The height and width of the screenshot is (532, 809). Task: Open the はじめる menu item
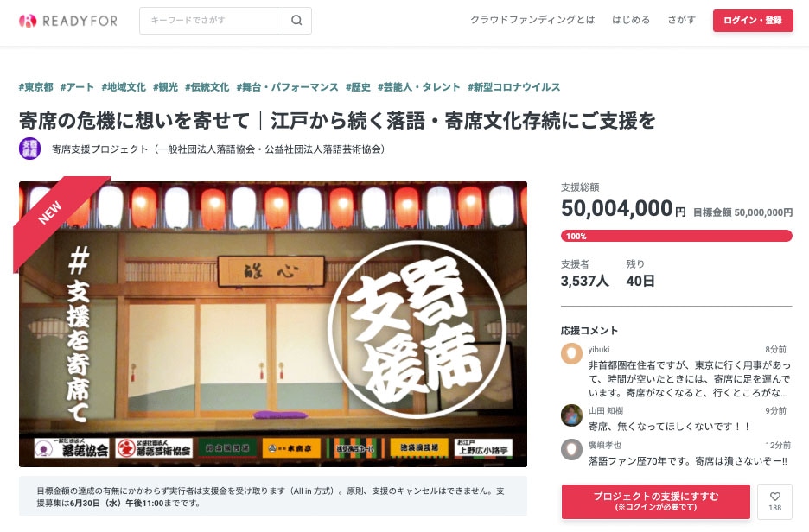(x=631, y=20)
